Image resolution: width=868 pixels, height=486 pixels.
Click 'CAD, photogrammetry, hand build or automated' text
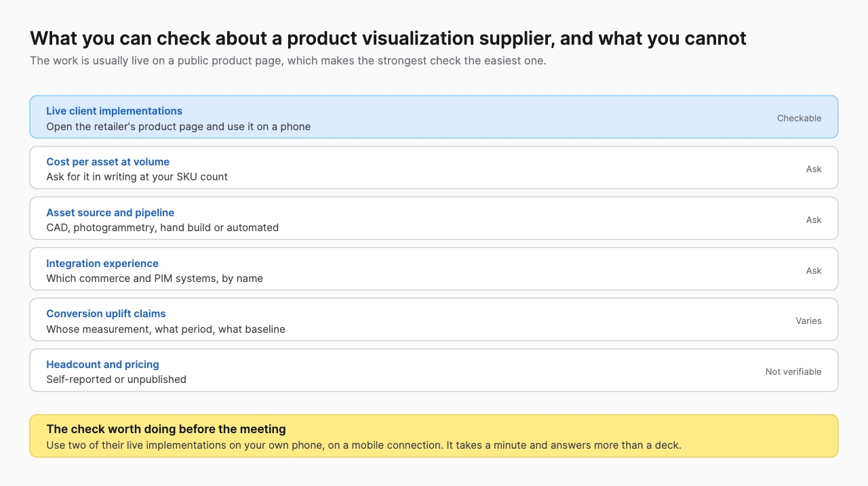[x=162, y=228]
